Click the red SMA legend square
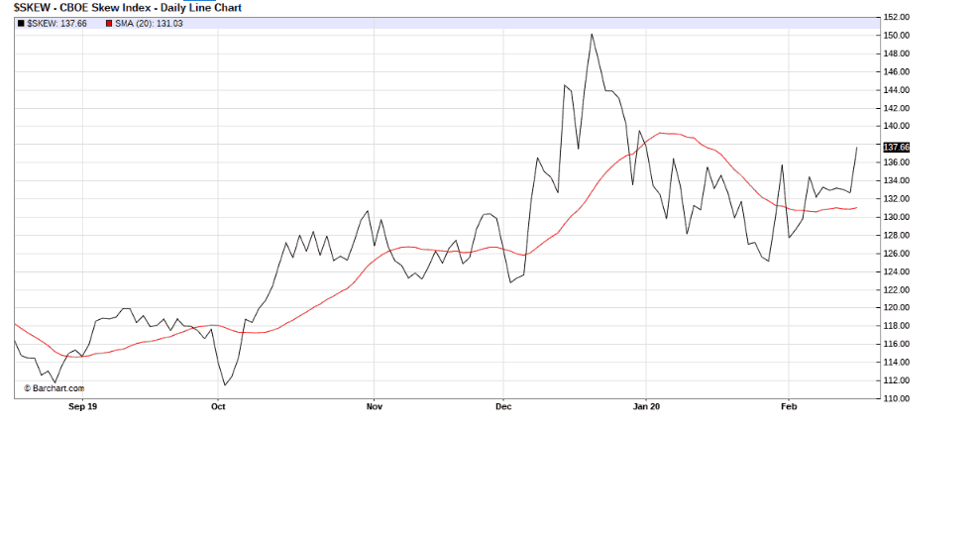Image resolution: width=980 pixels, height=537 pixels. (x=108, y=23)
